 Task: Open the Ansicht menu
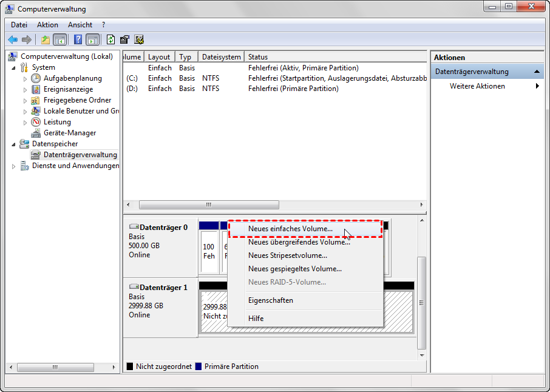click(x=80, y=25)
